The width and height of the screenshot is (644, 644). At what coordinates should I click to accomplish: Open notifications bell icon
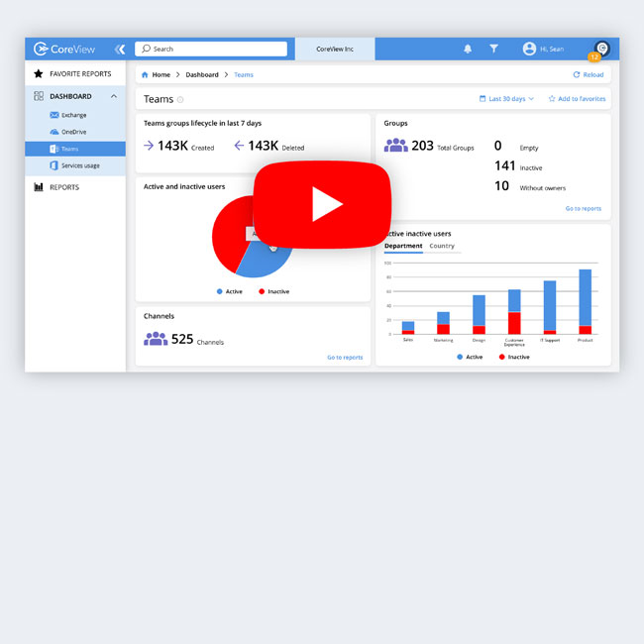(x=468, y=49)
